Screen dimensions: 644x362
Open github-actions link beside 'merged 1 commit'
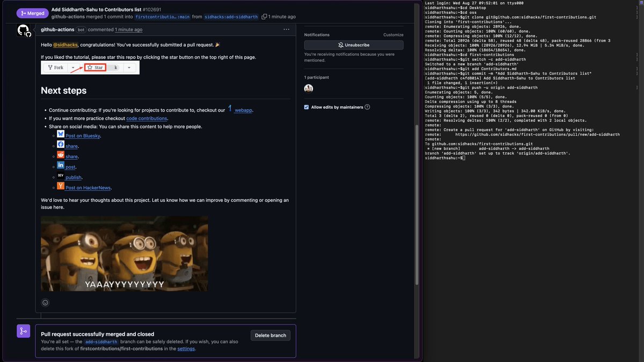click(x=68, y=17)
